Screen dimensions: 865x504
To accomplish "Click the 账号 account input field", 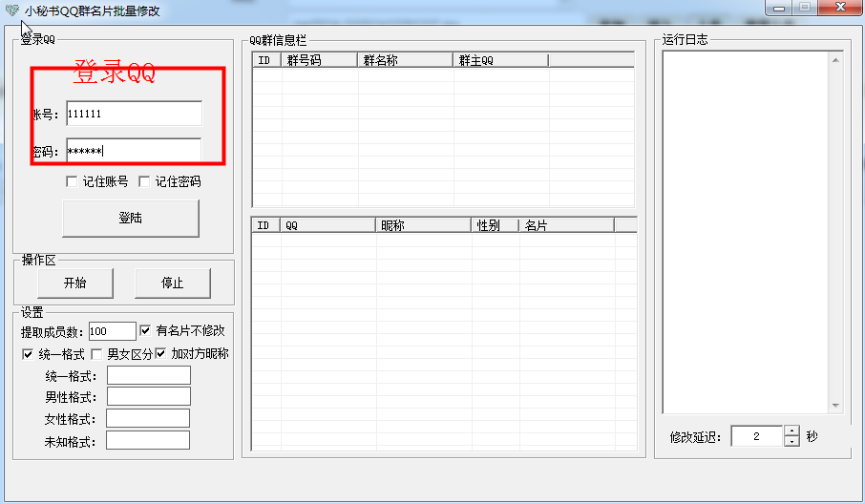I will point(134,114).
